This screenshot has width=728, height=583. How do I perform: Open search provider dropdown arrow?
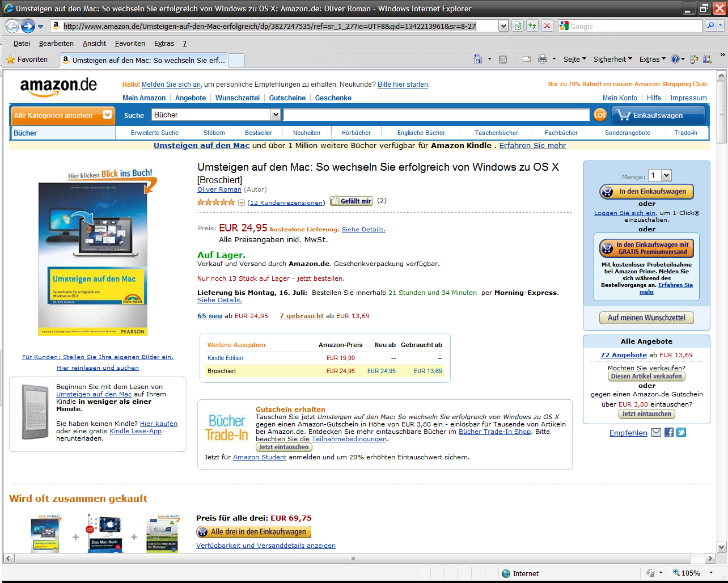[721, 26]
